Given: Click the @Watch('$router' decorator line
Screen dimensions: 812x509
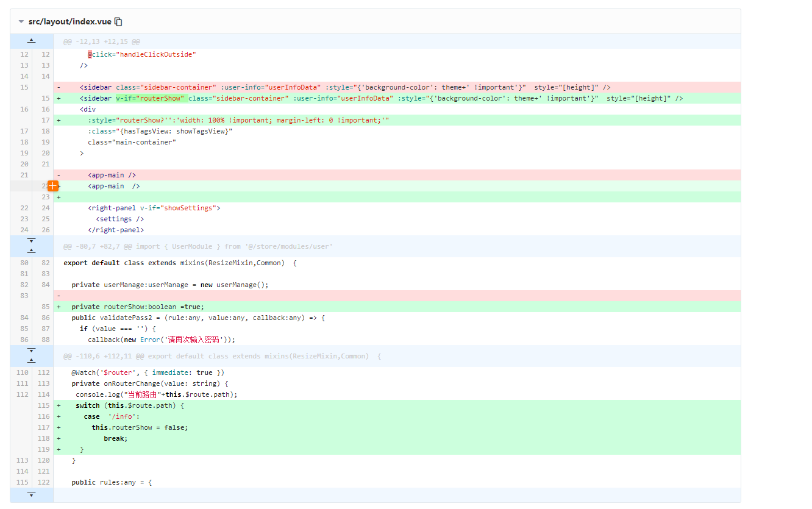Looking at the screenshot, I should coord(397,372).
